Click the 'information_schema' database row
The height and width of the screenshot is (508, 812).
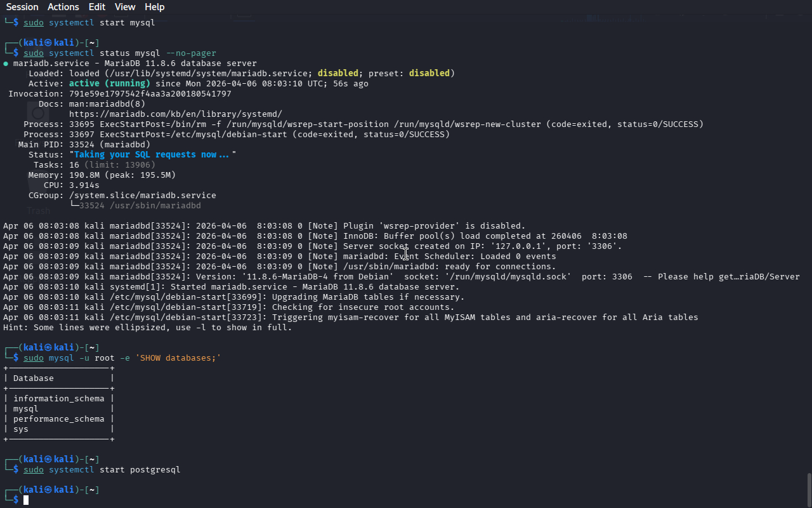[x=58, y=398]
